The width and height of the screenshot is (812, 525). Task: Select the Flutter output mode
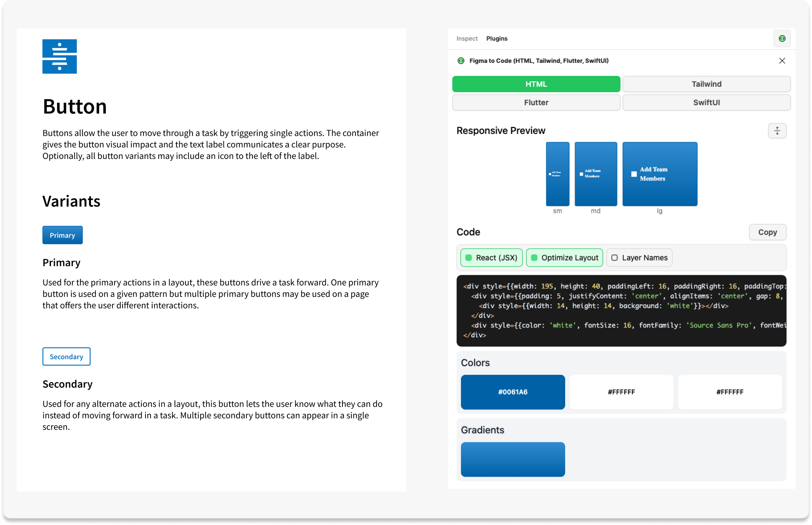[x=536, y=103]
